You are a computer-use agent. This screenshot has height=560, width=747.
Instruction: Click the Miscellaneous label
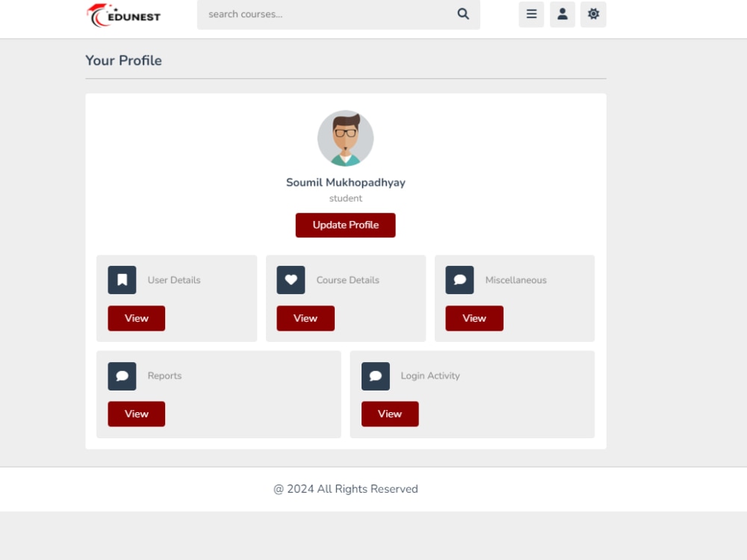[x=516, y=280]
